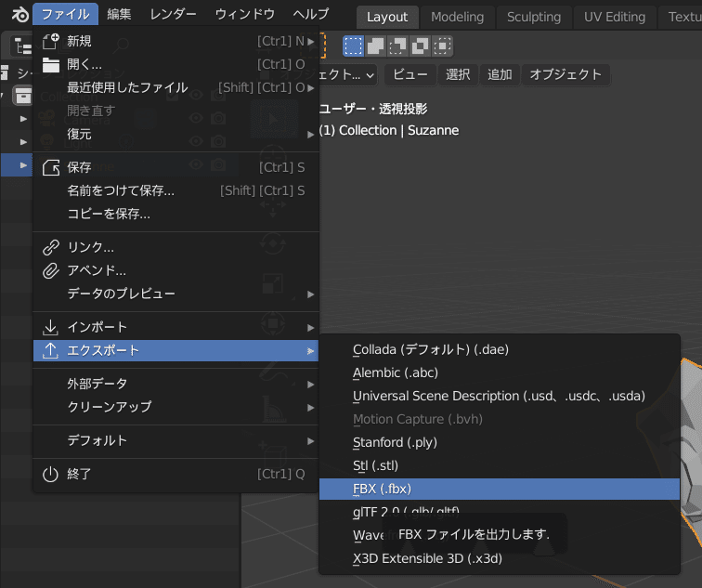Click the export upload arrow icon
The width and height of the screenshot is (702, 588).
(x=50, y=350)
